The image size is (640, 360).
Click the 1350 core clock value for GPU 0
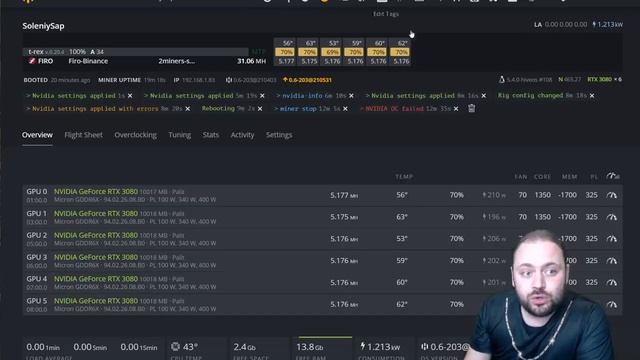pos(543,195)
